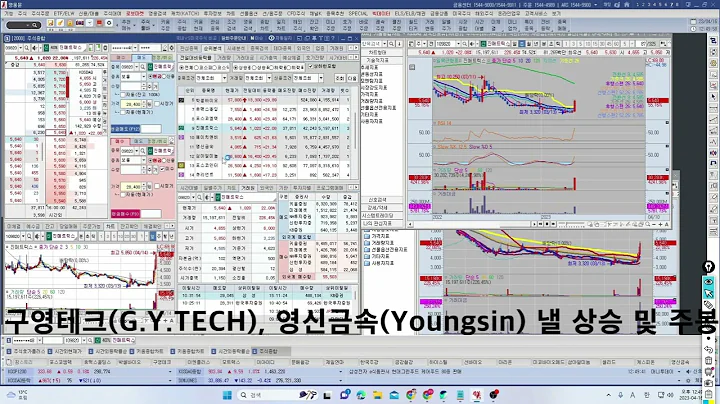Image resolution: width=720 pixels, height=404 pixels.
Task: Click the round gear settings icon in the toolbar
Action: 109,23
